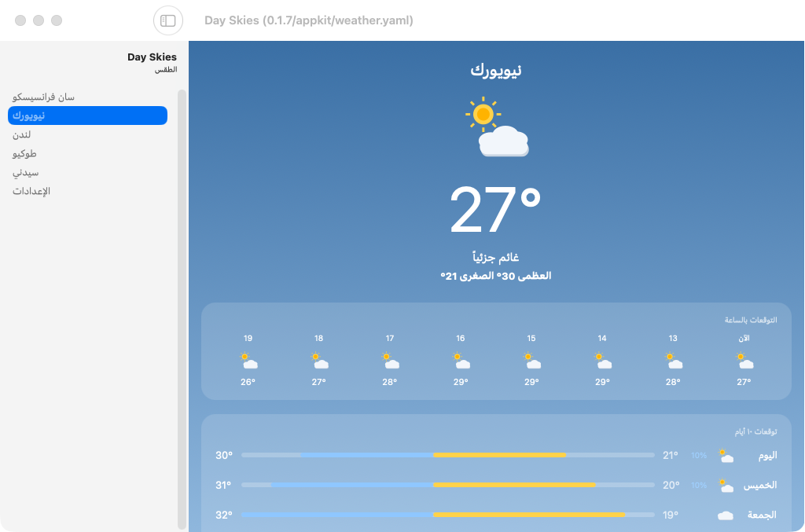Click the اليوم day label

pyautogui.click(x=767, y=456)
